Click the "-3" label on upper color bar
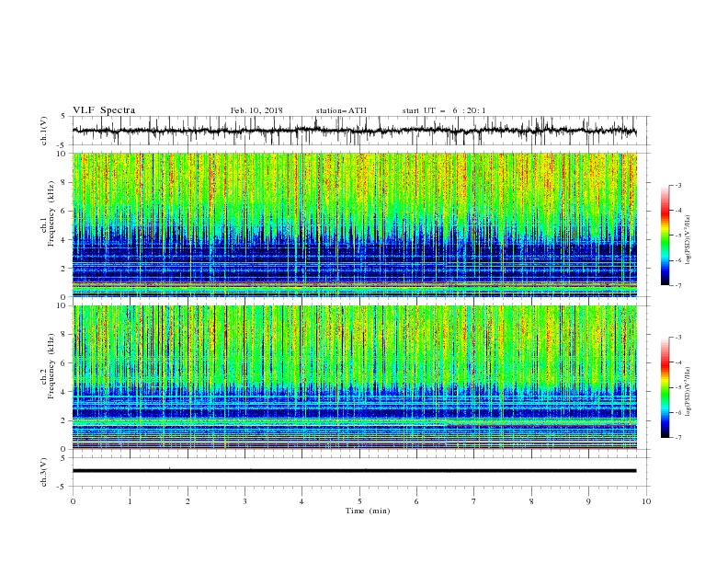Image resolution: width=728 pixels, height=563 pixels. 677,185
